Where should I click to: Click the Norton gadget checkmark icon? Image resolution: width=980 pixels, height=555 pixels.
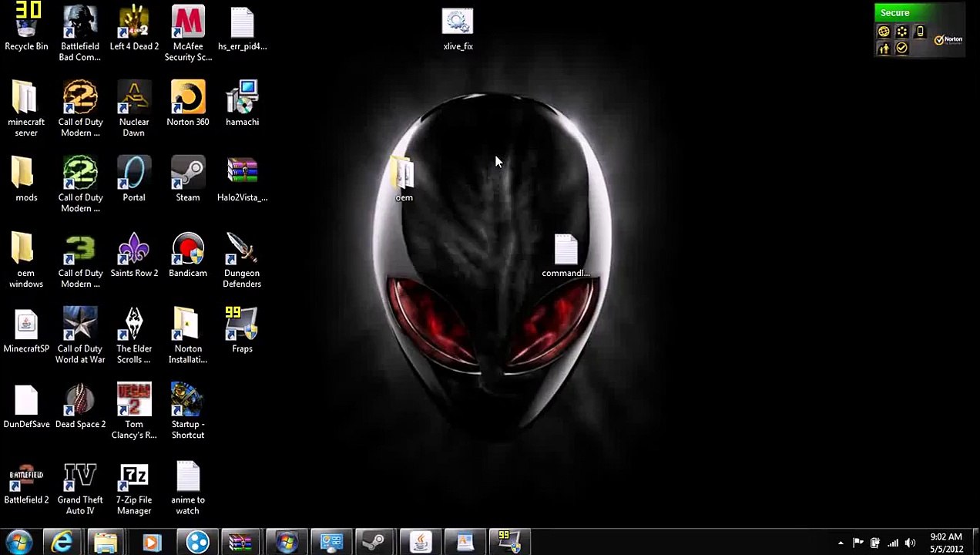point(901,49)
